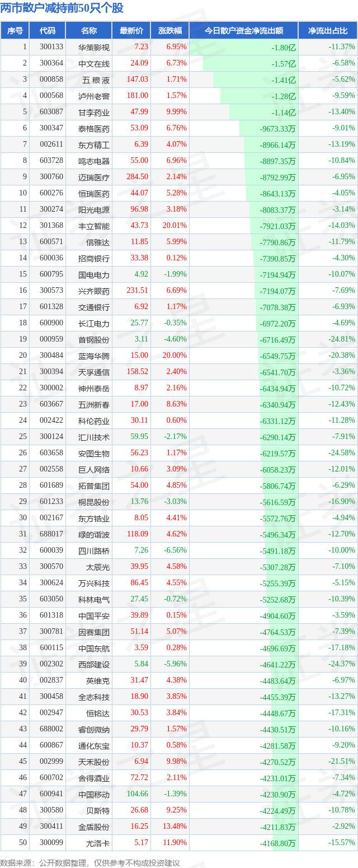Image resolution: width=358 pixels, height=868 pixels.
Task: Select stock name 甘李药业
Action: pos(94,113)
